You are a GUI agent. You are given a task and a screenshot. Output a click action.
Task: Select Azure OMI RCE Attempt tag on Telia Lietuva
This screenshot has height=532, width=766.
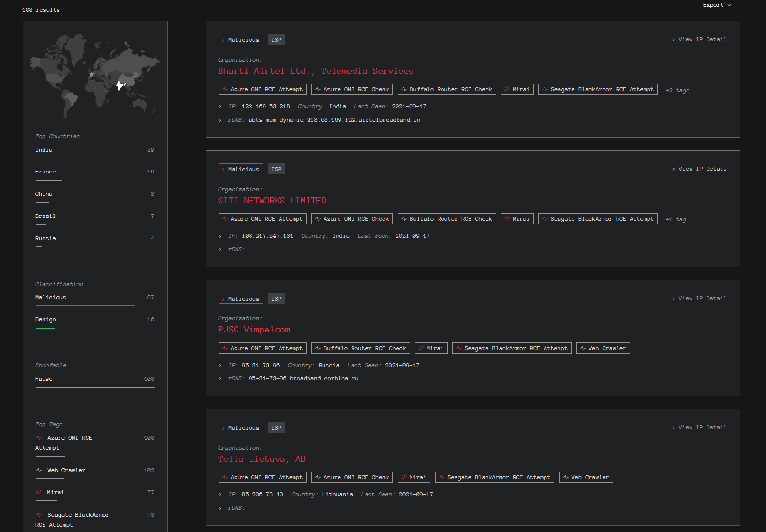point(263,477)
